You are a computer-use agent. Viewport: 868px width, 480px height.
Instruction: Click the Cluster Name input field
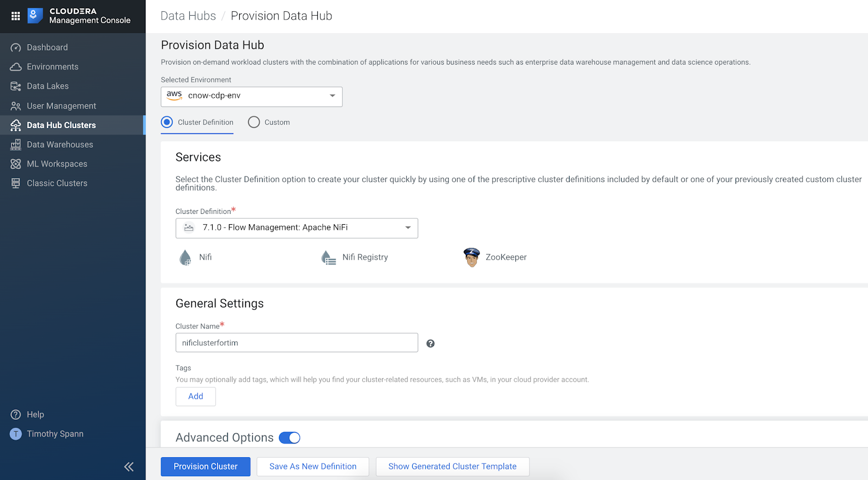point(297,343)
